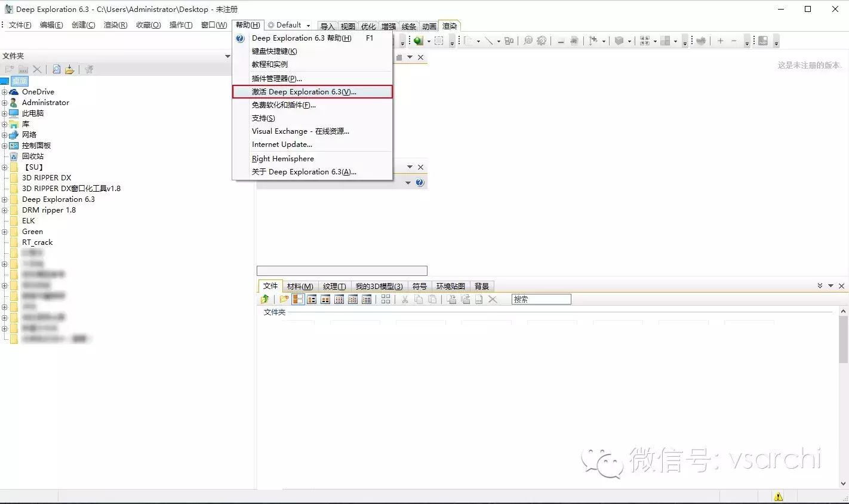Screen dimensions: 849x504
Task: Select the Green folder
Action: [32, 232]
